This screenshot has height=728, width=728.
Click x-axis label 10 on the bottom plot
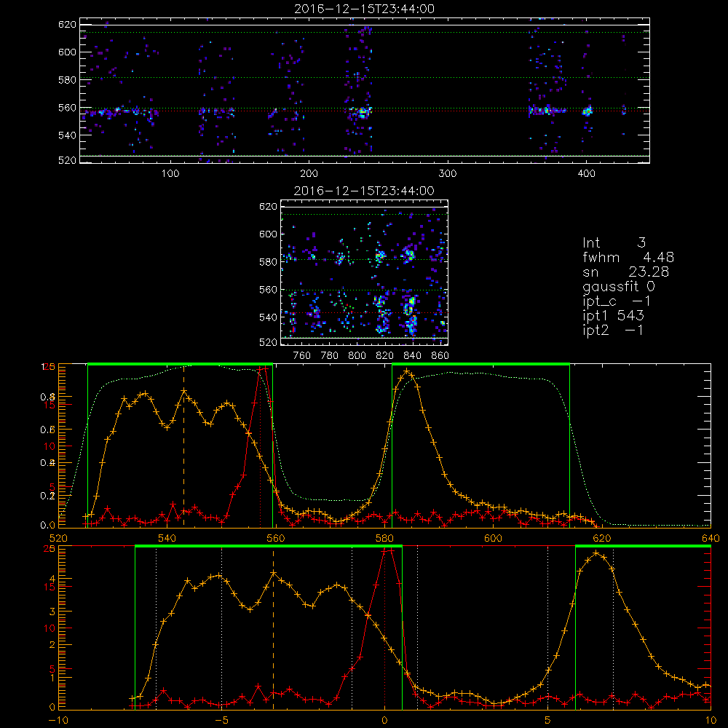711,720
